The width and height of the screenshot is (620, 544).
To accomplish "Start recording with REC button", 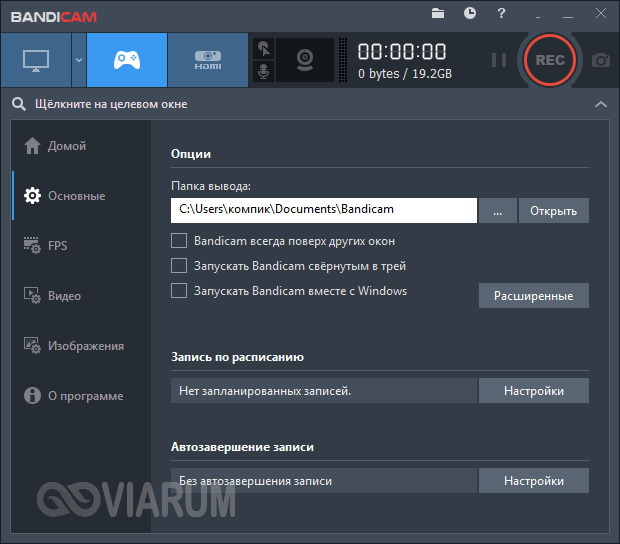I will pos(550,60).
